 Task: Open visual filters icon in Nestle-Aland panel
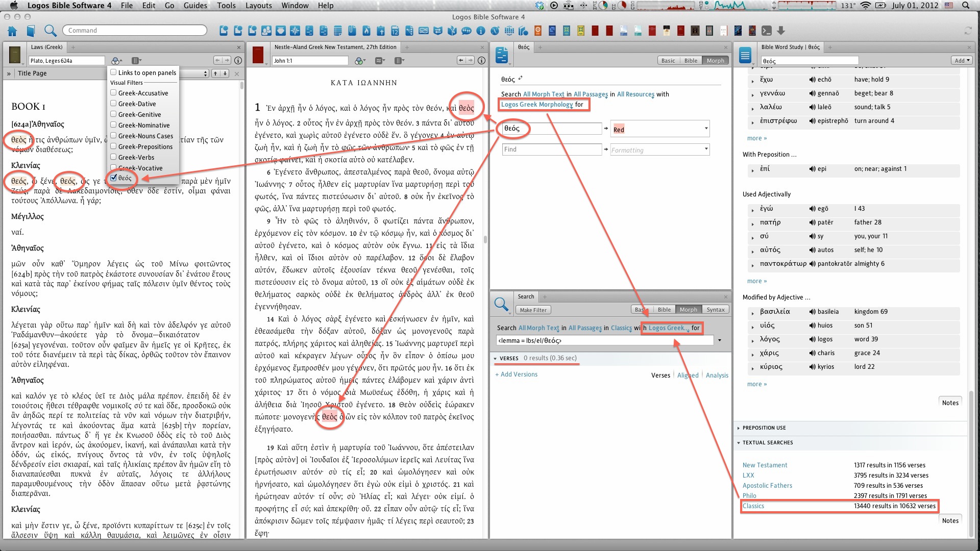pyautogui.click(x=360, y=61)
